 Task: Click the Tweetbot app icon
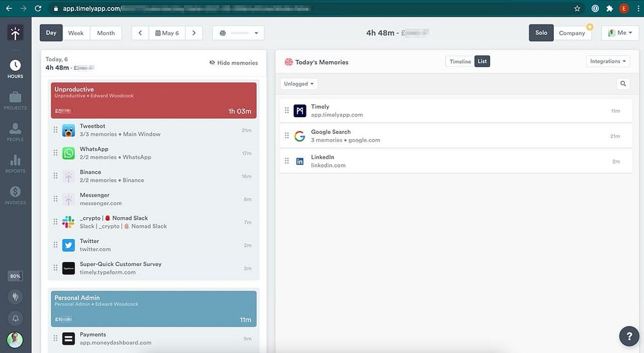tap(69, 130)
